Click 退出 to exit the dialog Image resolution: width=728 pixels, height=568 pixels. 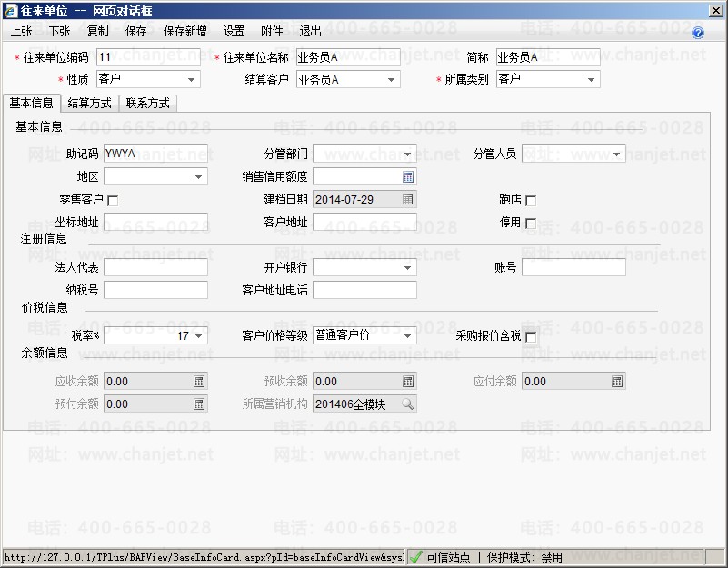310,31
